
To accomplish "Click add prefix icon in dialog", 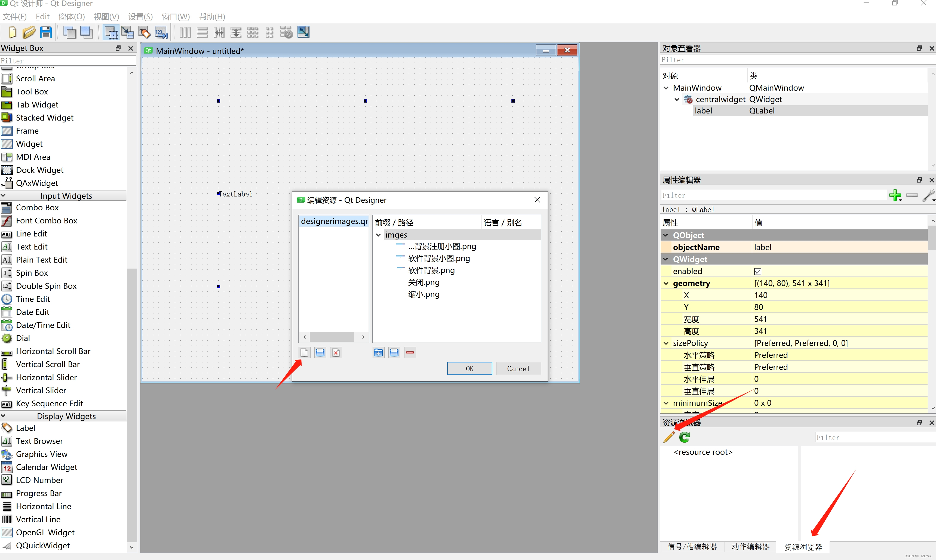I will (x=378, y=352).
